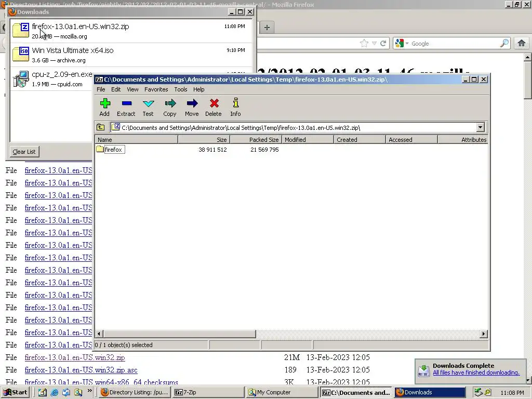Select Win Vista Ultimate x64.iso download

(131, 55)
